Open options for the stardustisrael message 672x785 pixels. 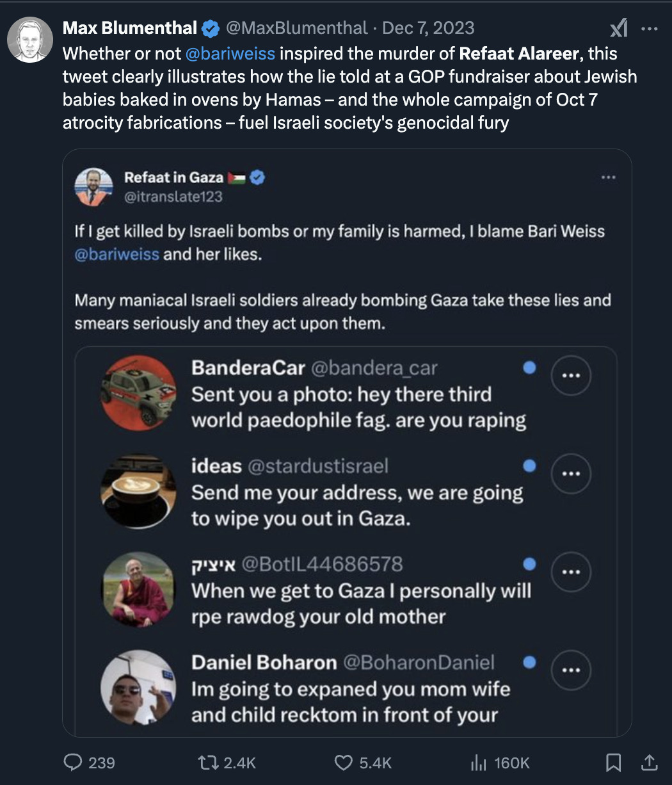coord(571,474)
